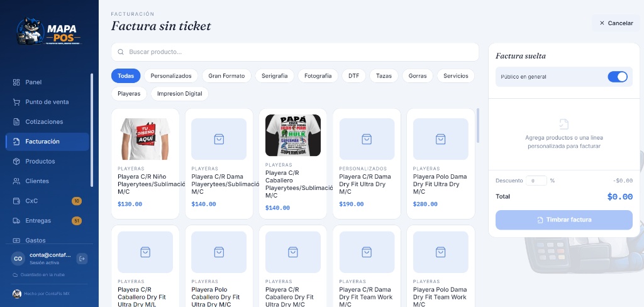The height and width of the screenshot is (307, 644).
Task: Filter by Playeras category
Action: [129, 94]
